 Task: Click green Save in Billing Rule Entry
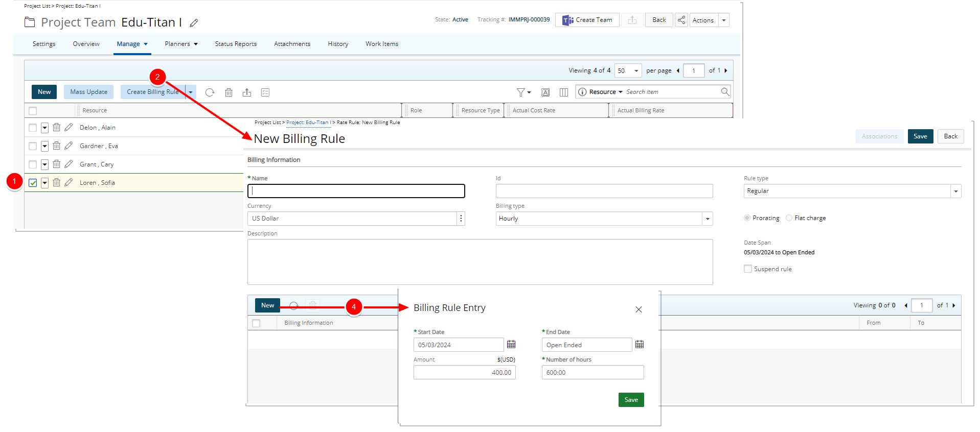click(x=631, y=400)
